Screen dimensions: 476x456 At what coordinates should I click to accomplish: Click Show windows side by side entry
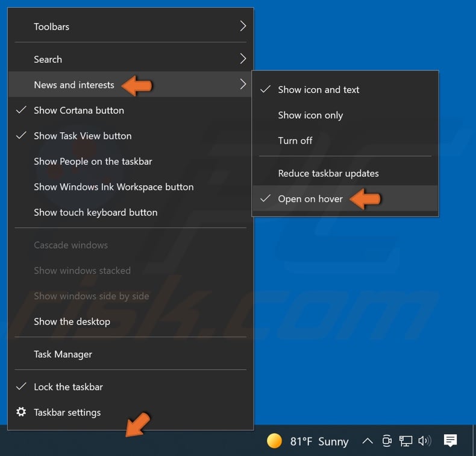click(x=131, y=296)
